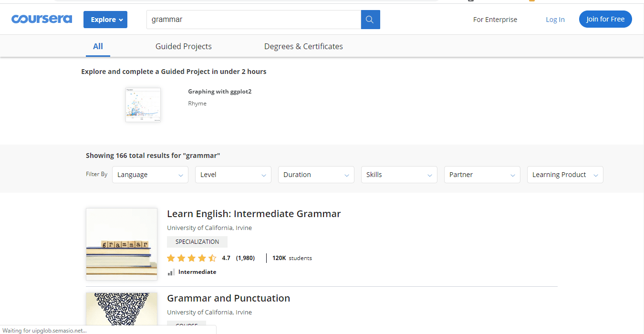Switch to the All tab
Viewport: 644px width, 334px height.
pos(98,46)
